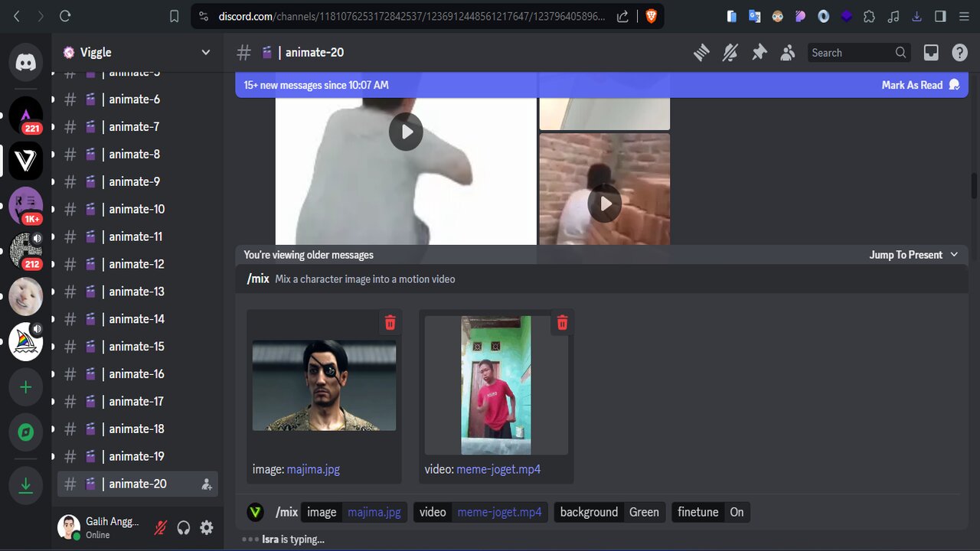
Task: Open user settings gear
Action: (207, 527)
